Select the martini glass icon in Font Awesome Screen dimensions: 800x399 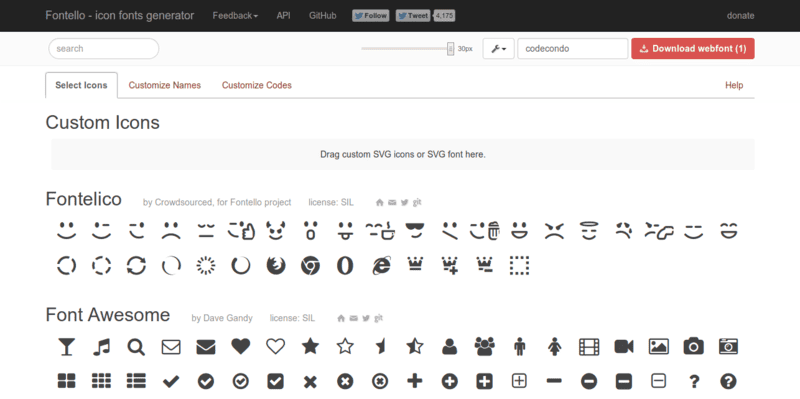pos(66,347)
